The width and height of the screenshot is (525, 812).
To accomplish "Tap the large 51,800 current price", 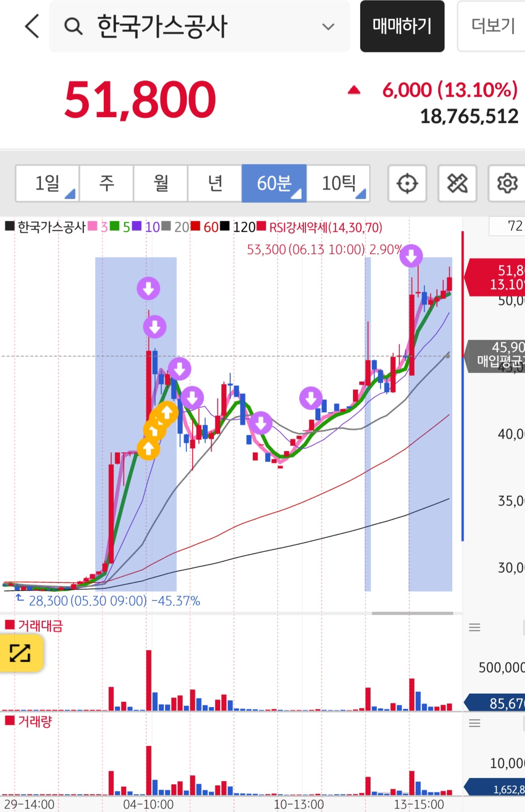I will pos(140,99).
